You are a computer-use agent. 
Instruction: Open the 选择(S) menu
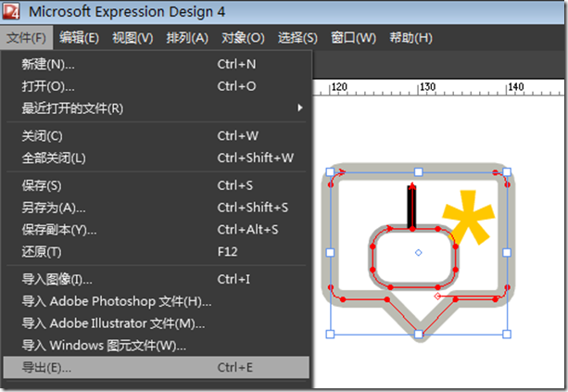click(x=297, y=38)
